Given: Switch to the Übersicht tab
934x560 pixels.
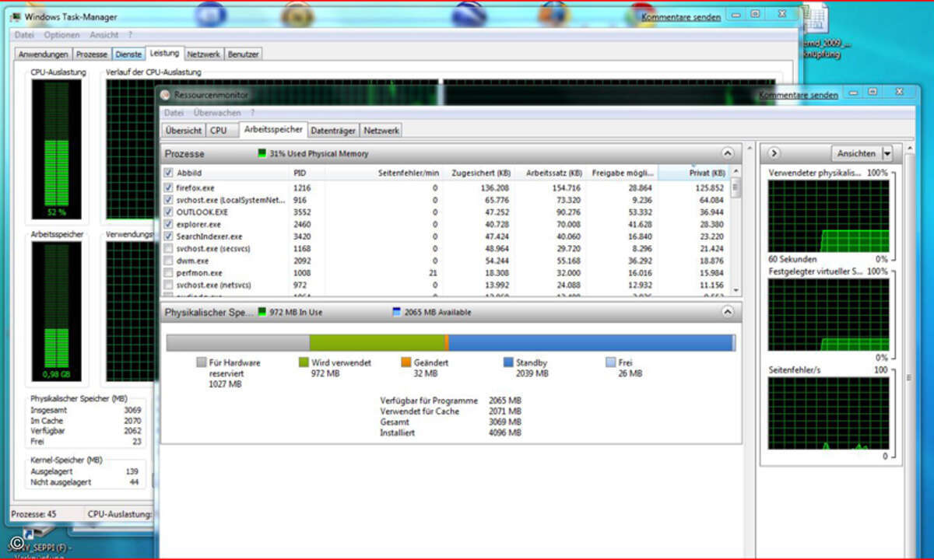Looking at the screenshot, I should (x=184, y=131).
